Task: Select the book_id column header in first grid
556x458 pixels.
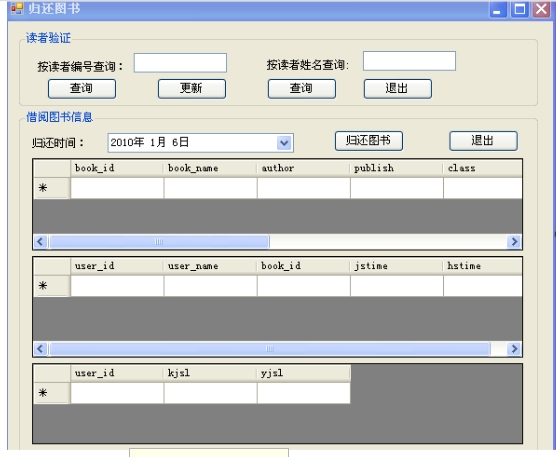Action: pos(117,168)
